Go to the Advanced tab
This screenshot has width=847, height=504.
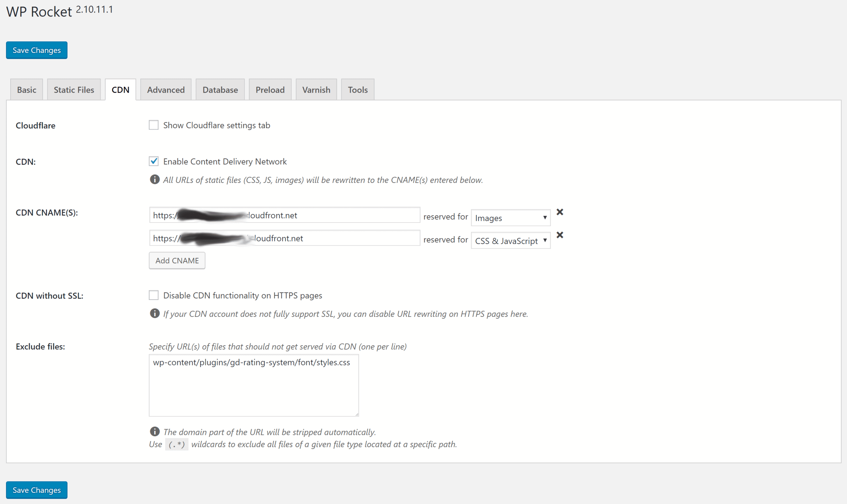[166, 90]
